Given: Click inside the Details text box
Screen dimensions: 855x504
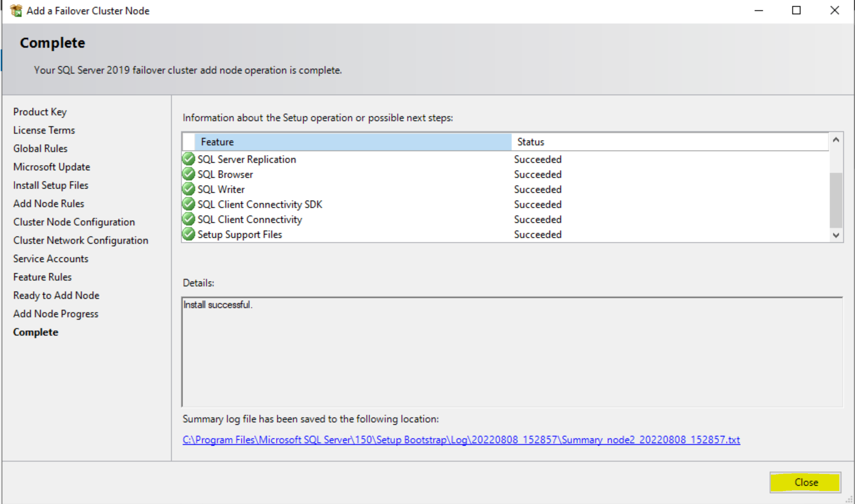Looking at the screenshot, I should click(512, 352).
